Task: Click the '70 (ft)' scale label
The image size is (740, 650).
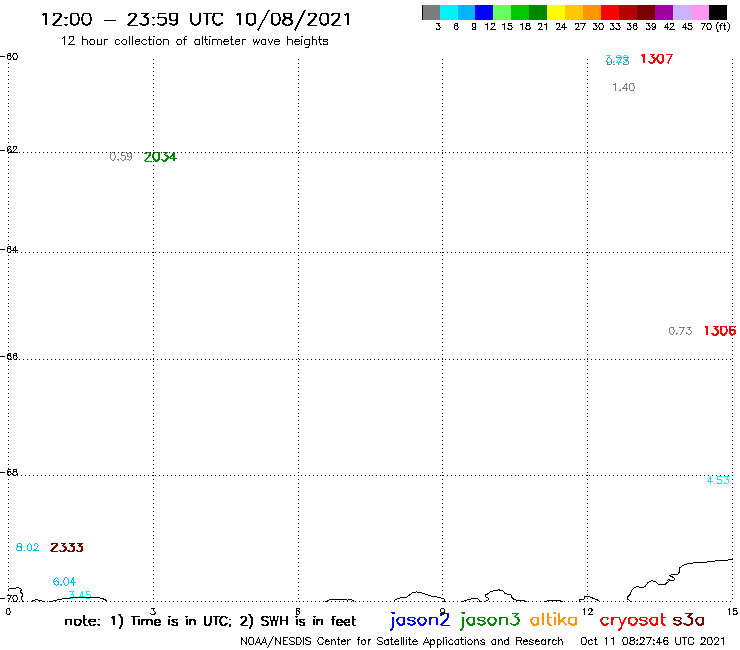Action: point(715,27)
